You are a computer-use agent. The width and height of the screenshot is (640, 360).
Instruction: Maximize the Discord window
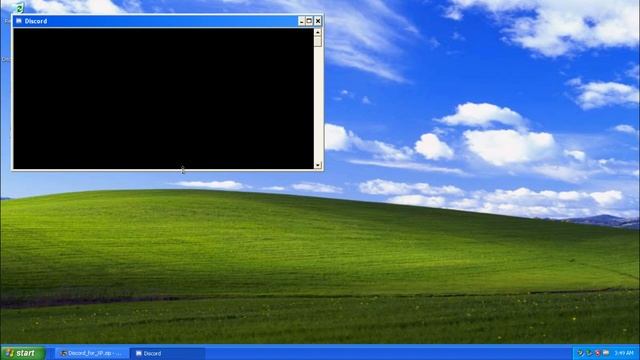click(309, 21)
